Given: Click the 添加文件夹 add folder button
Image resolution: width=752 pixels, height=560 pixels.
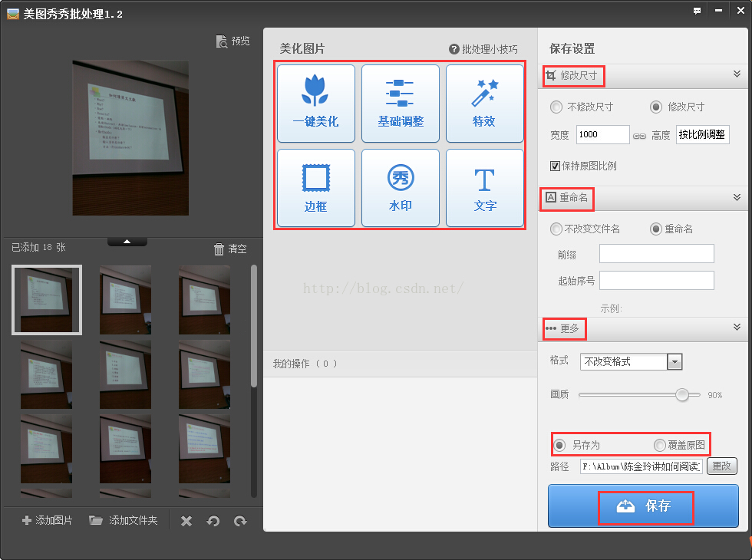Looking at the screenshot, I should (124, 520).
